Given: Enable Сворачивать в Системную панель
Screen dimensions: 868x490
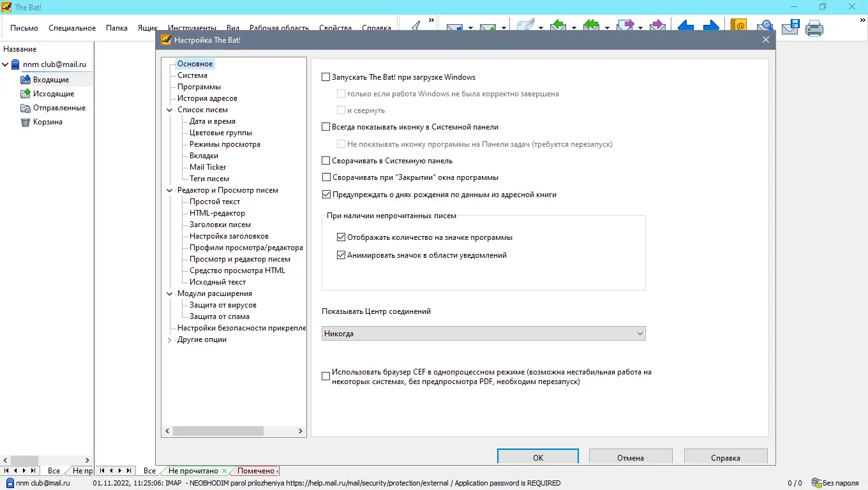Looking at the screenshot, I should [x=326, y=161].
